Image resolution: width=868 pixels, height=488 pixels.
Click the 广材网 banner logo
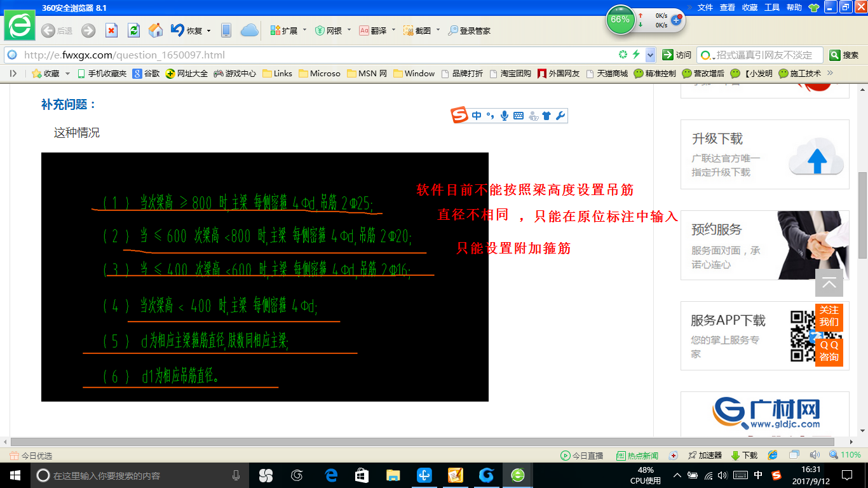(765, 414)
